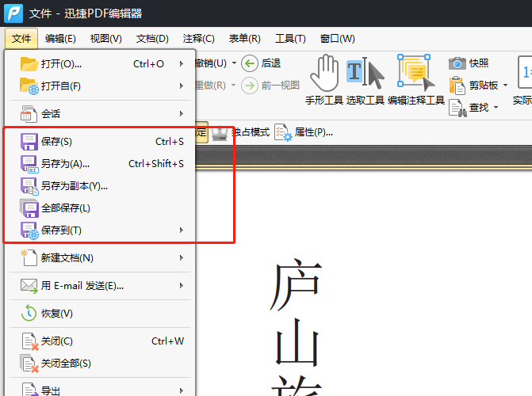Select the Ctrl+Shift+S shortcut text
Image resolution: width=532 pixels, height=396 pixels.
tap(156, 164)
